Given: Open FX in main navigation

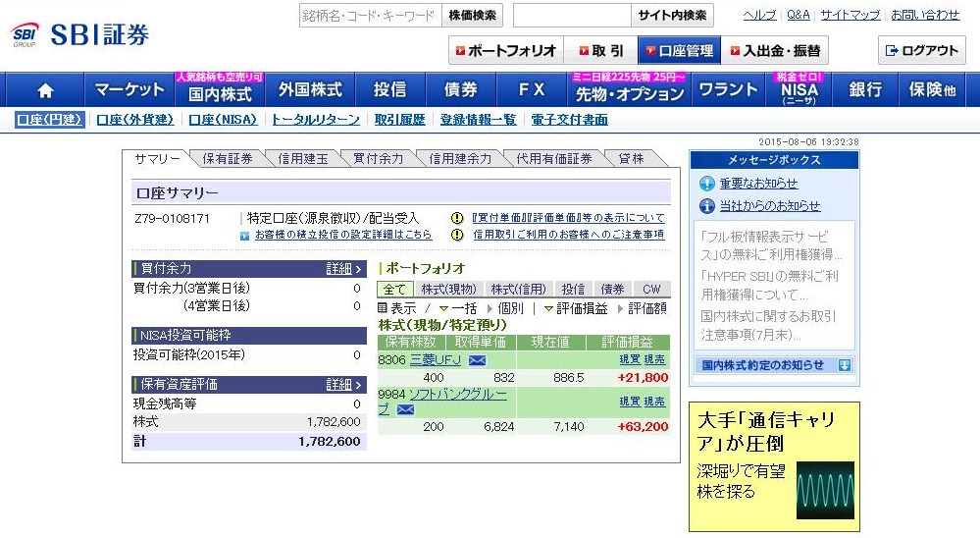Looking at the screenshot, I should 532,90.
